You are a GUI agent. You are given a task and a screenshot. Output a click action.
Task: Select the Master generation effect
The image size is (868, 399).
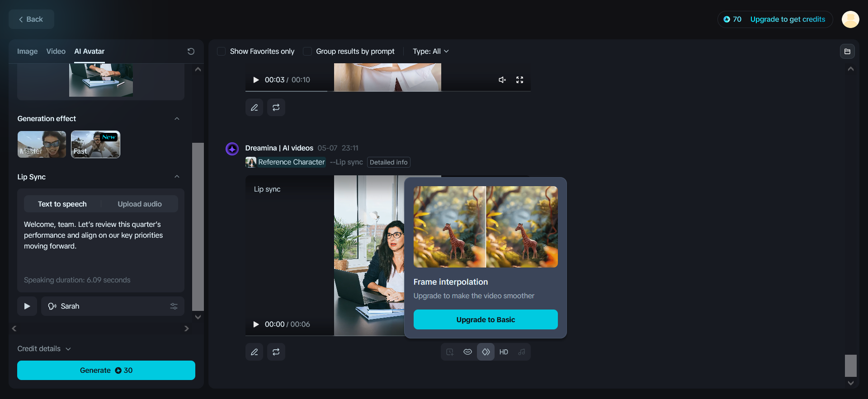coord(42,144)
